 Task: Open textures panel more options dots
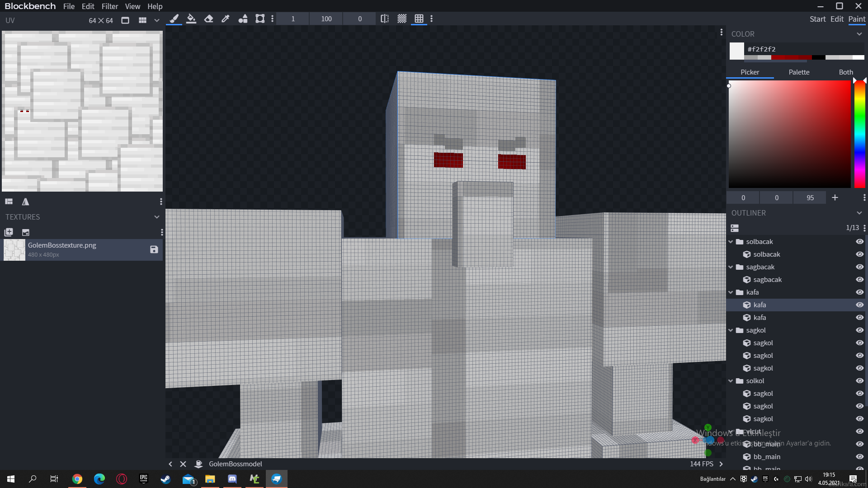click(162, 232)
